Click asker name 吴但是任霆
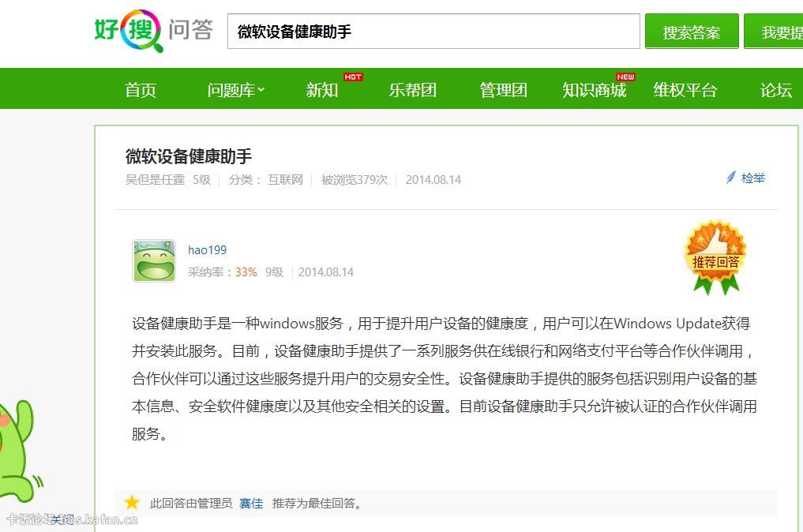The width and height of the screenshot is (803, 532). coord(155,180)
